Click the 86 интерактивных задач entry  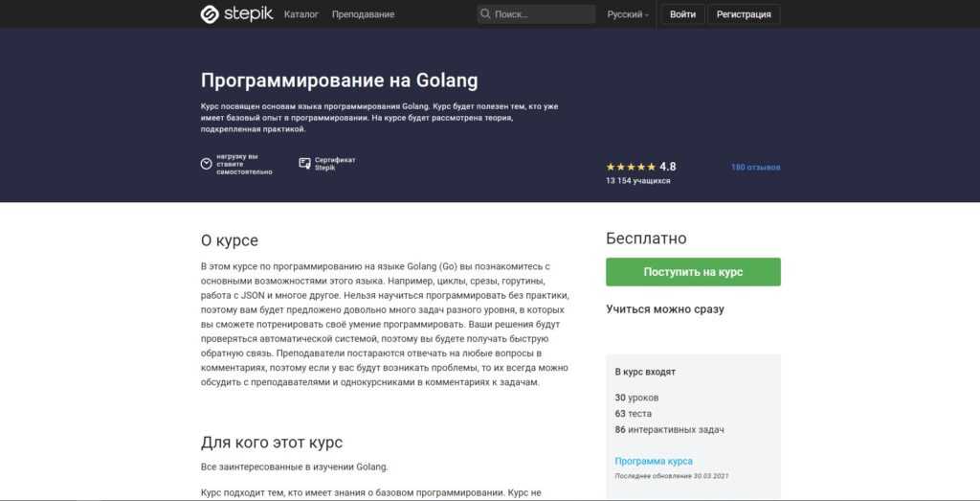[669, 430]
